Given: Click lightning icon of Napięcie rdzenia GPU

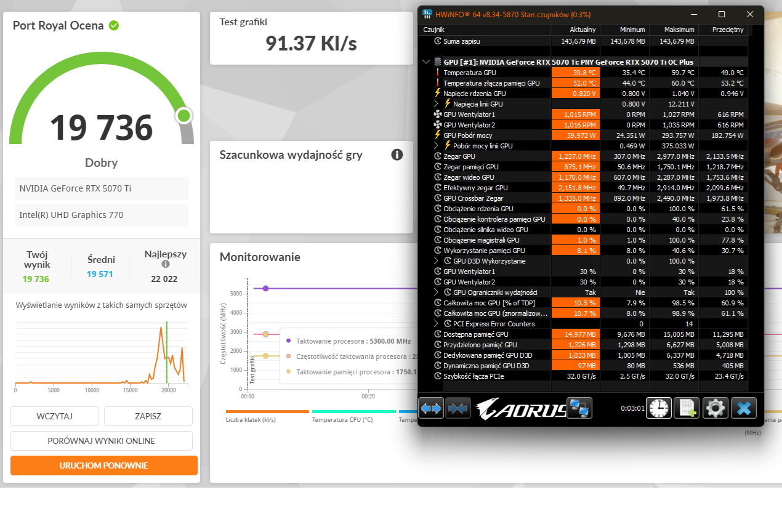Looking at the screenshot, I should click(x=438, y=94).
